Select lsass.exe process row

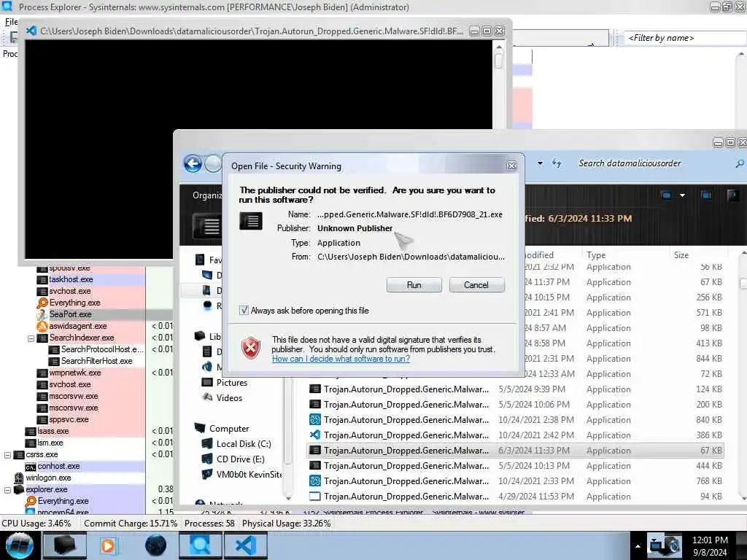[53, 431]
